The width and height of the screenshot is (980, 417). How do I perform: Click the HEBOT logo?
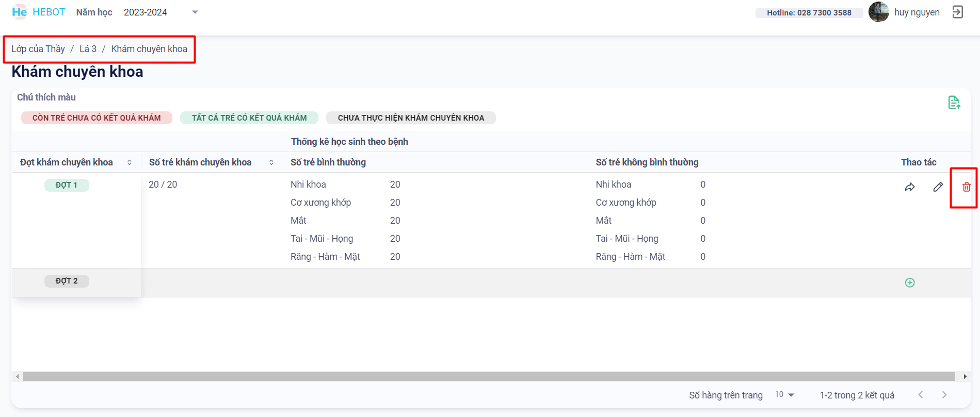(x=39, y=12)
